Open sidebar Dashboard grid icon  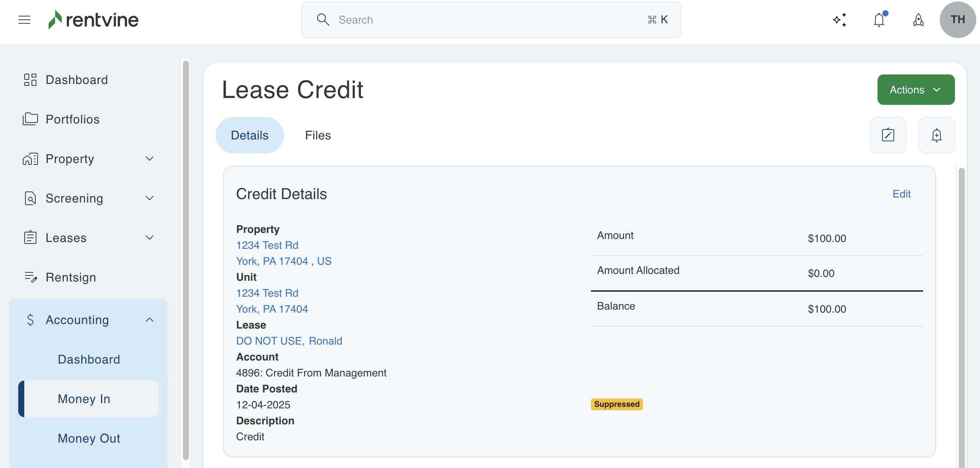tap(30, 80)
